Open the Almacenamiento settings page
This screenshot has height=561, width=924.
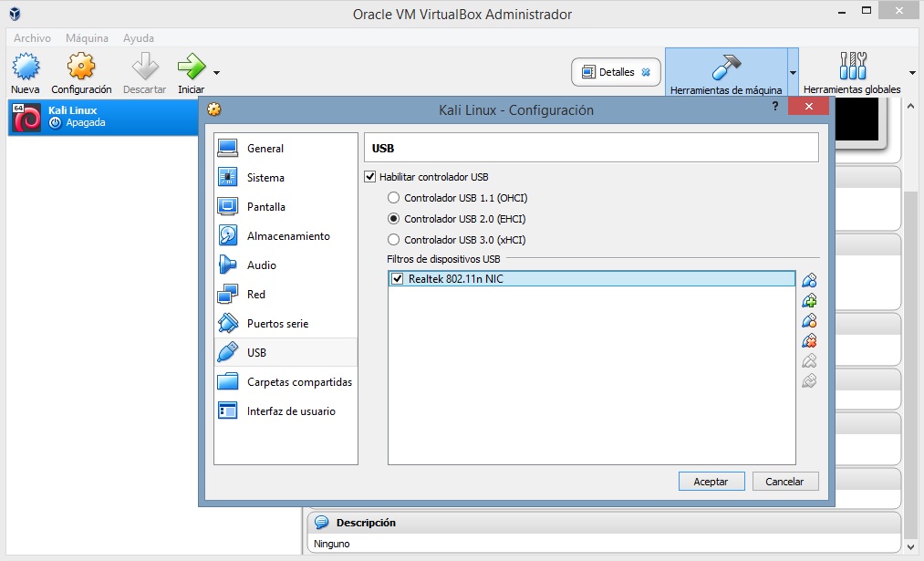pyautogui.click(x=281, y=235)
